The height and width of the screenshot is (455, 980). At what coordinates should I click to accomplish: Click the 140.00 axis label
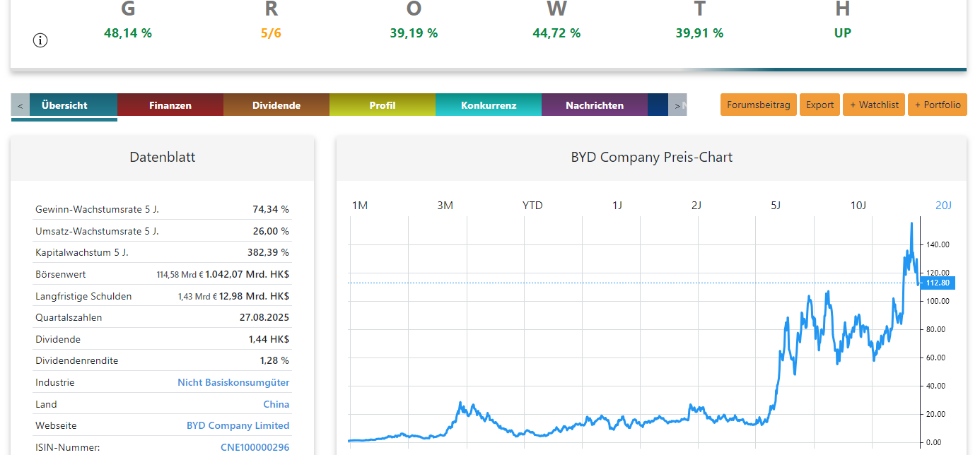click(938, 244)
